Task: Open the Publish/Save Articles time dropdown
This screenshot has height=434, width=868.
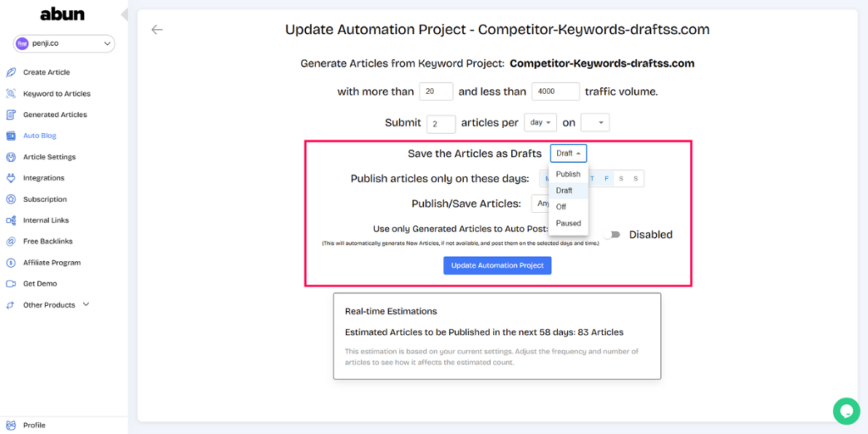Action: [540, 203]
